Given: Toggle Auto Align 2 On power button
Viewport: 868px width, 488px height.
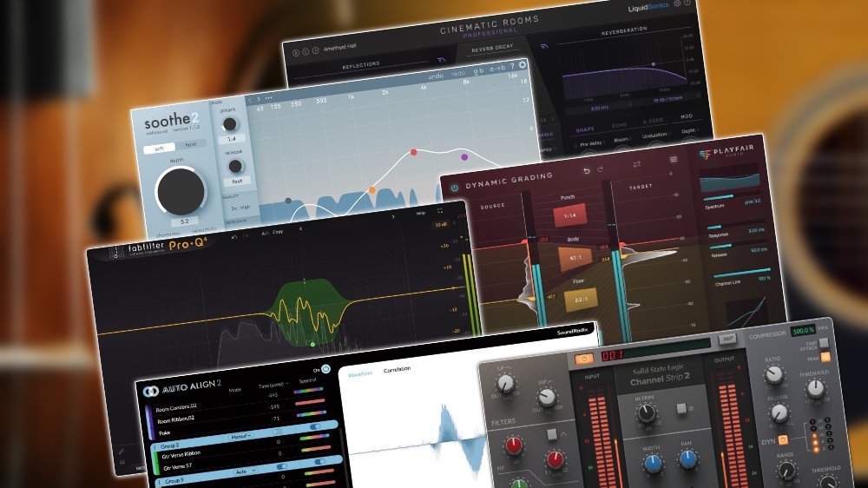Looking at the screenshot, I should click(x=325, y=369).
